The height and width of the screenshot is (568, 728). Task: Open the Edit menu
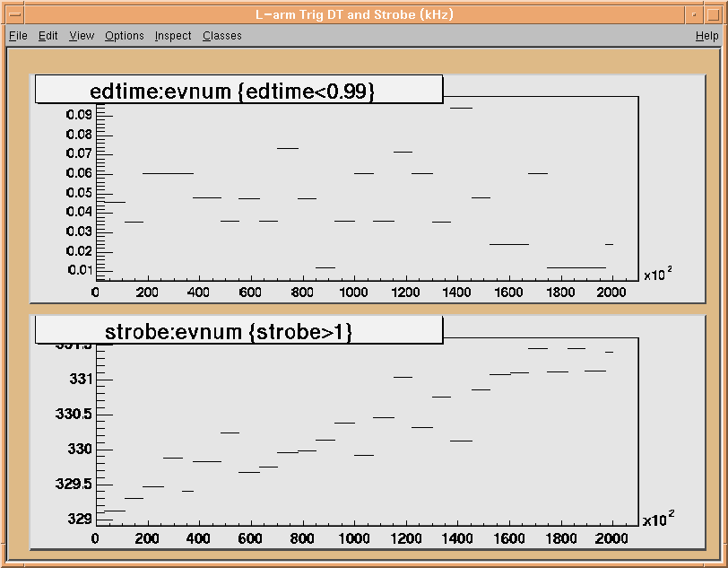point(48,36)
